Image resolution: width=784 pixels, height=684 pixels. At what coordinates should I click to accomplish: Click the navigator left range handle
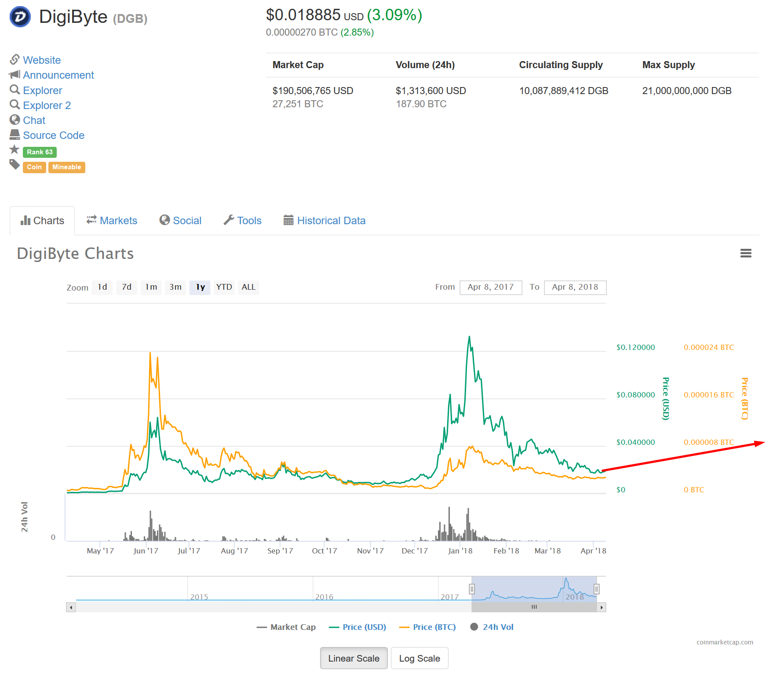[x=472, y=589]
